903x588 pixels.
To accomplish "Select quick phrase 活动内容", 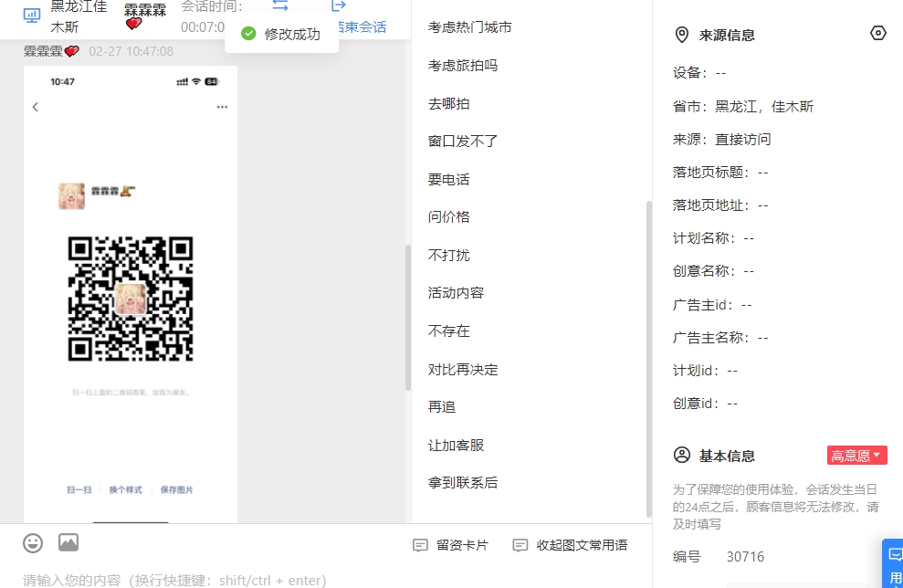I will 456,293.
